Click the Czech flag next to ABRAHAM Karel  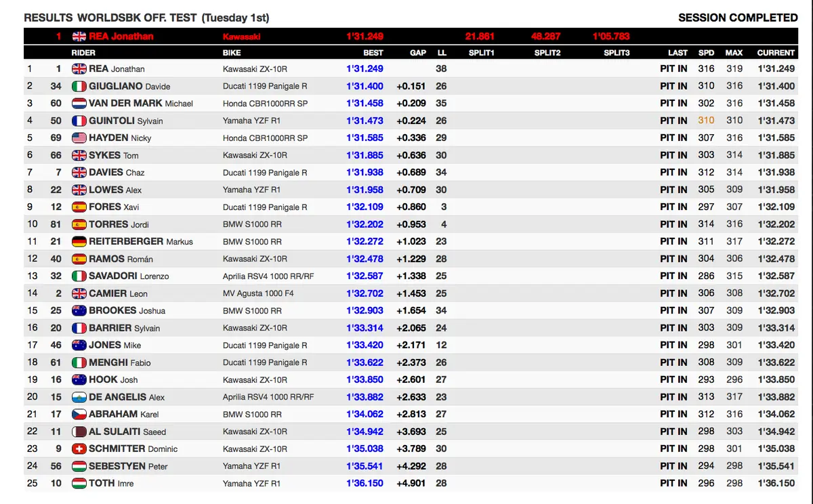pyautogui.click(x=79, y=414)
